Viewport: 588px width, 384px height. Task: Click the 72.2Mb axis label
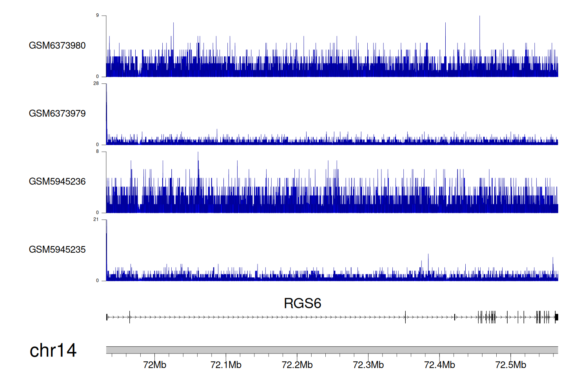[297, 365]
